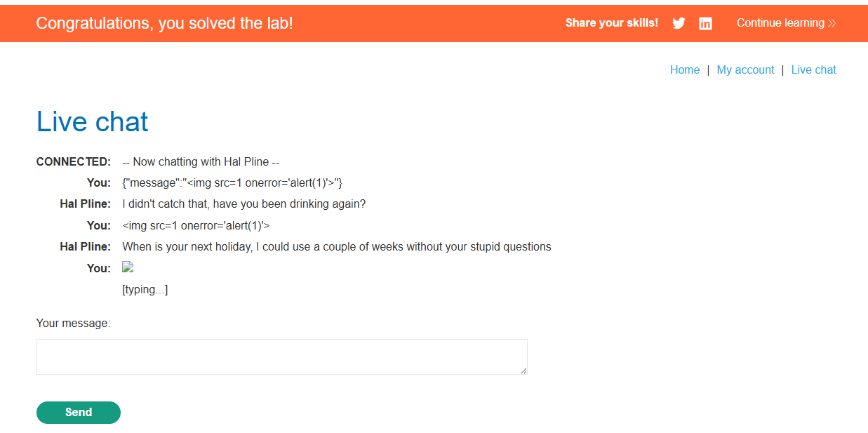Click Hal Pline's "I didn't catch that" reply
The image size is (868, 433).
[x=243, y=204]
